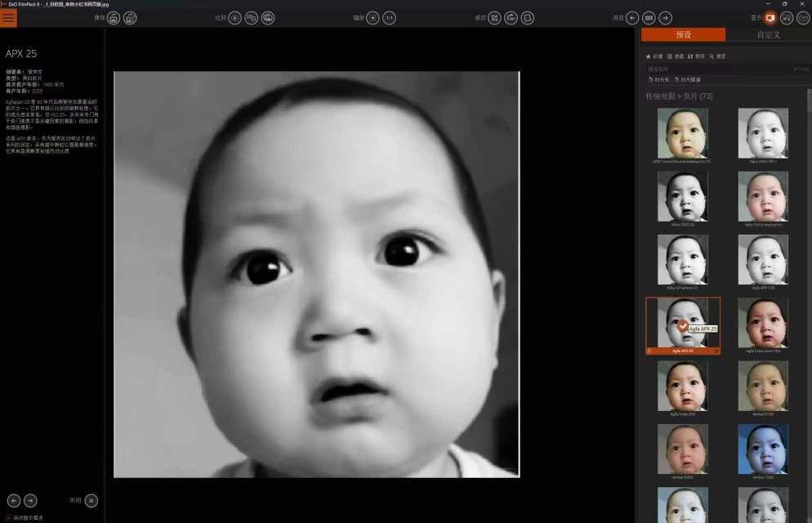Set zoom to 1:1
Image resolution: width=812 pixels, height=523 pixels.
(x=390, y=18)
